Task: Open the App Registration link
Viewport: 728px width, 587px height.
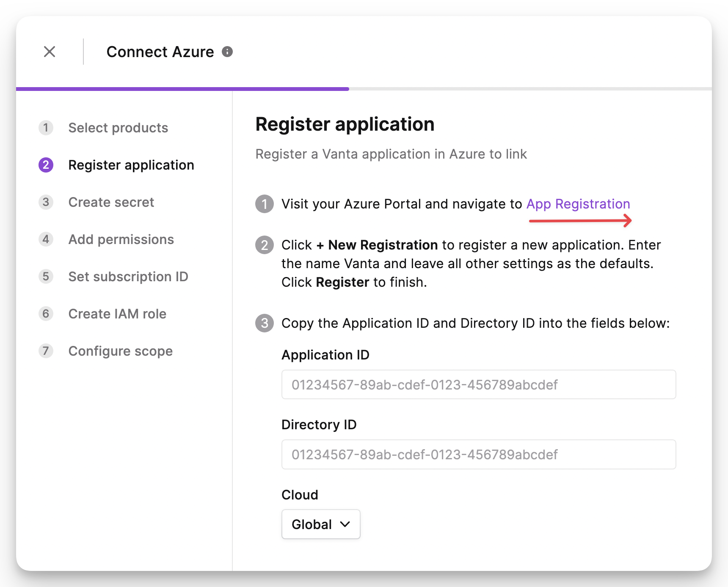Action: point(578,204)
